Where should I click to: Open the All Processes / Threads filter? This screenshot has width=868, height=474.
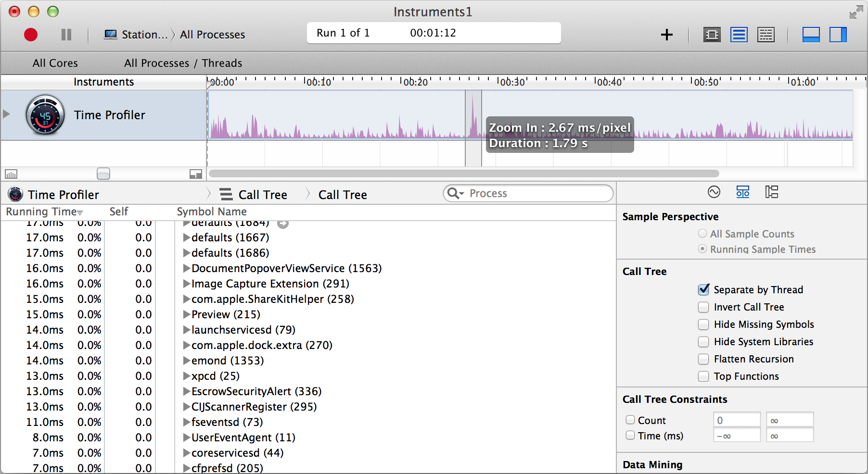(x=183, y=63)
